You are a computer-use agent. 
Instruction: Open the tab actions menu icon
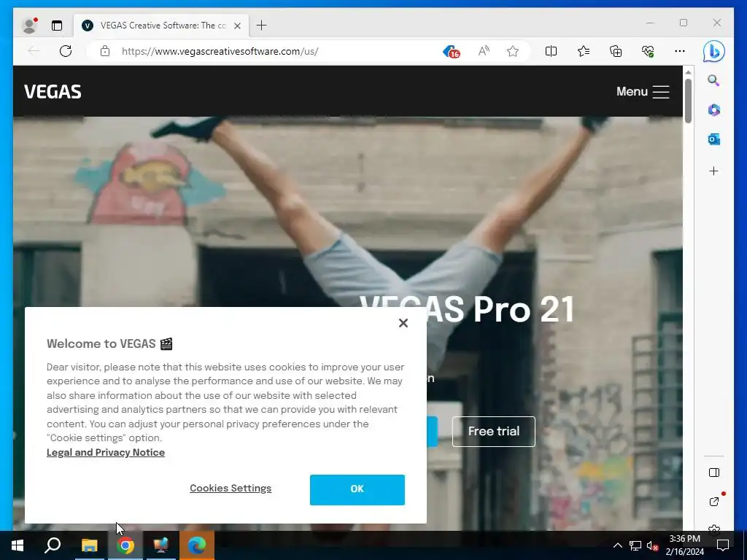click(x=57, y=26)
